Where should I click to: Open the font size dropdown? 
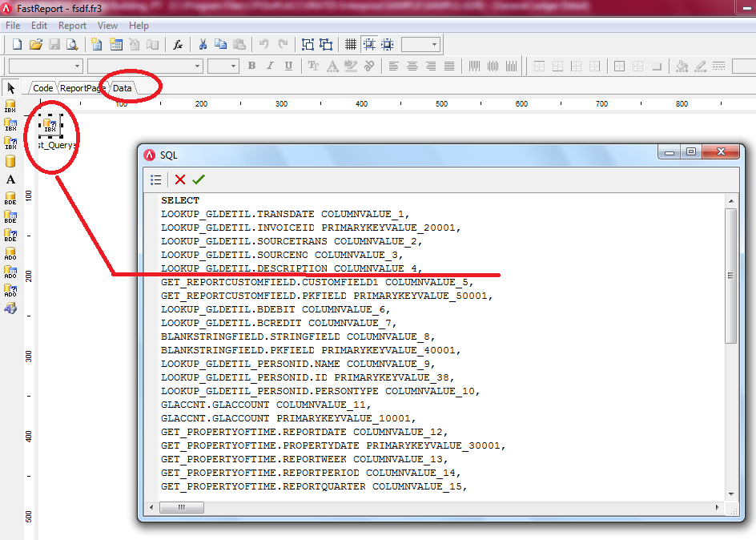point(234,66)
